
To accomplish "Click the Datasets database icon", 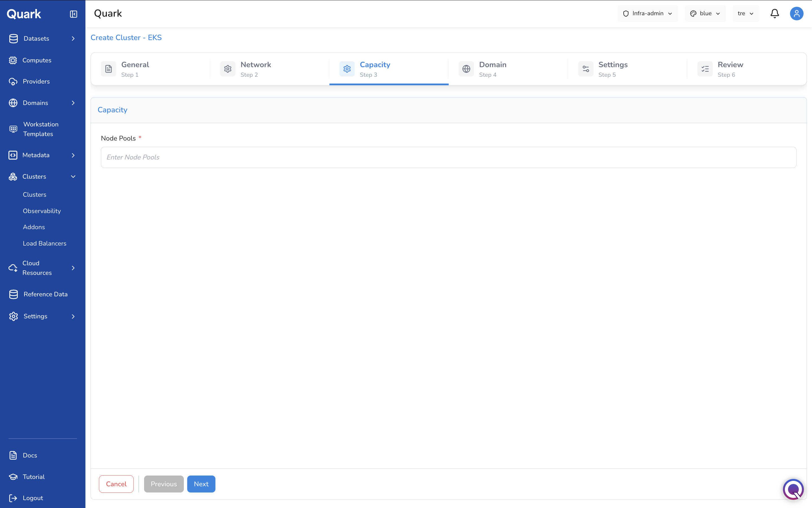I will pyautogui.click(x=14, y=39).
